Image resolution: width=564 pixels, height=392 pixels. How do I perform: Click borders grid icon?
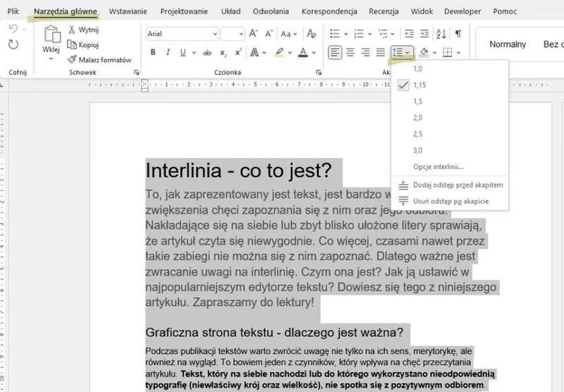coord(448,52)
